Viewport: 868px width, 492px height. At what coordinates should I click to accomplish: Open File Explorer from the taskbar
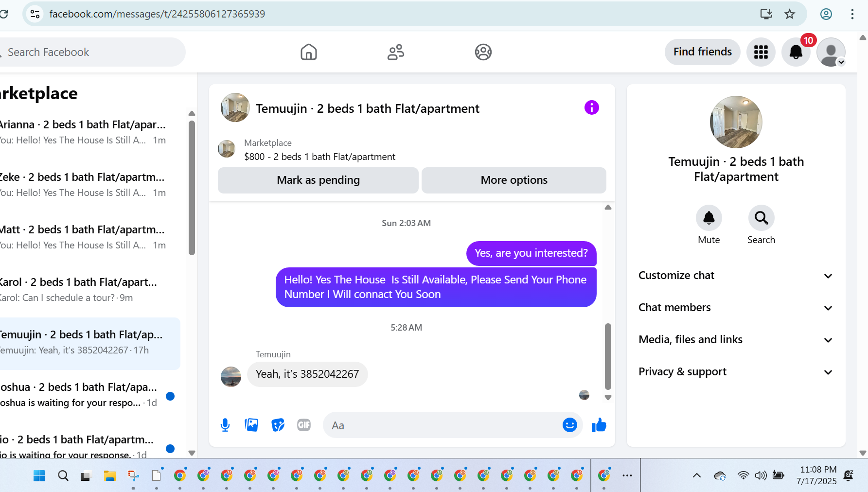coord(110,475)
